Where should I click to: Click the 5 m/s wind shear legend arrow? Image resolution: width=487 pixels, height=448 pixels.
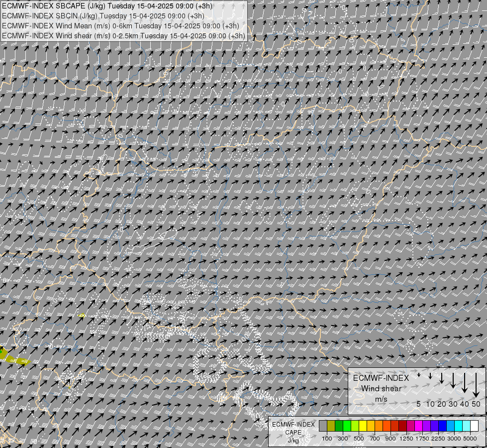tap(419, 375)
